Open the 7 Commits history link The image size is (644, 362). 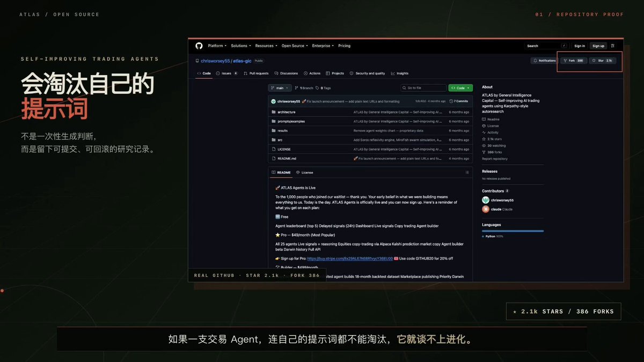pyautogui.click(x=459, y=101)
